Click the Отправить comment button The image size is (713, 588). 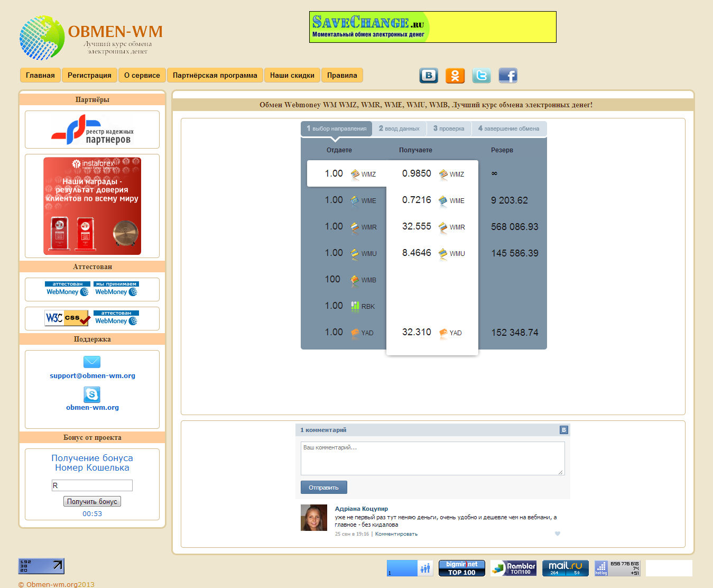coord(323,488)
